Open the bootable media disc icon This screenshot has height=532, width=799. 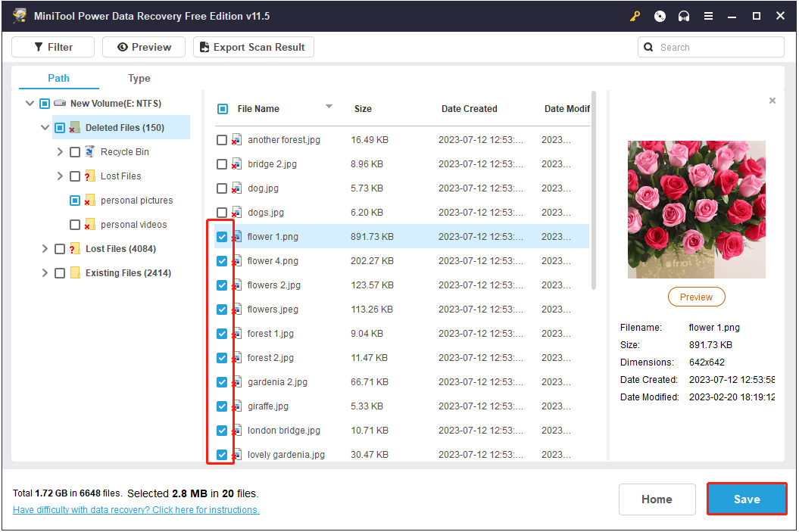coord(660,17)
